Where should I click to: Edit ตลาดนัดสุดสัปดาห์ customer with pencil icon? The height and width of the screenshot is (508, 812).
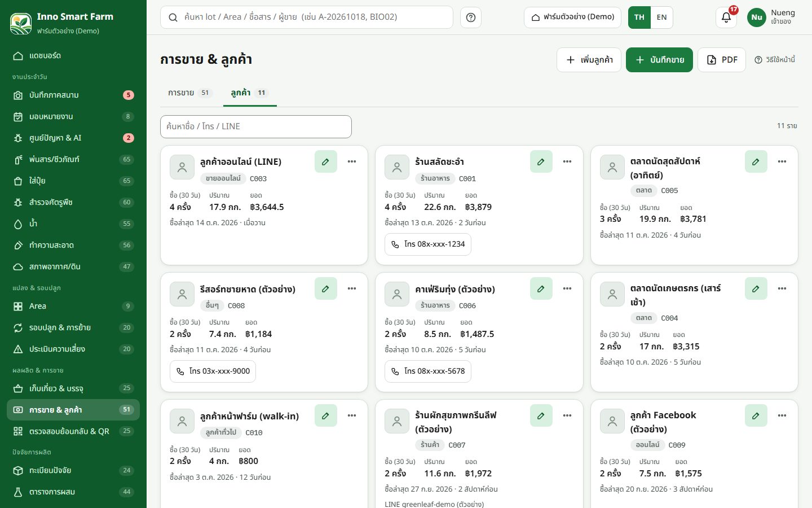point(756,161)
